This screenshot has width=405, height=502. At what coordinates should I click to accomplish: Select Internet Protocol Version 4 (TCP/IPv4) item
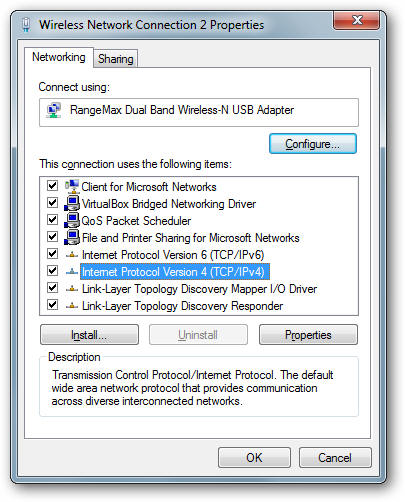(x=173, y=272)
